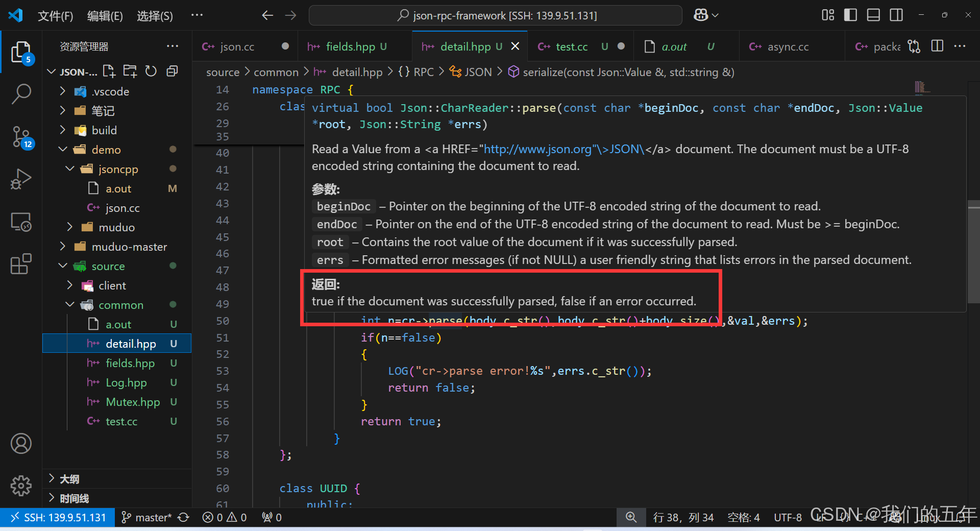Expand the client folder
980x531 pixels.
coord(116,285)
